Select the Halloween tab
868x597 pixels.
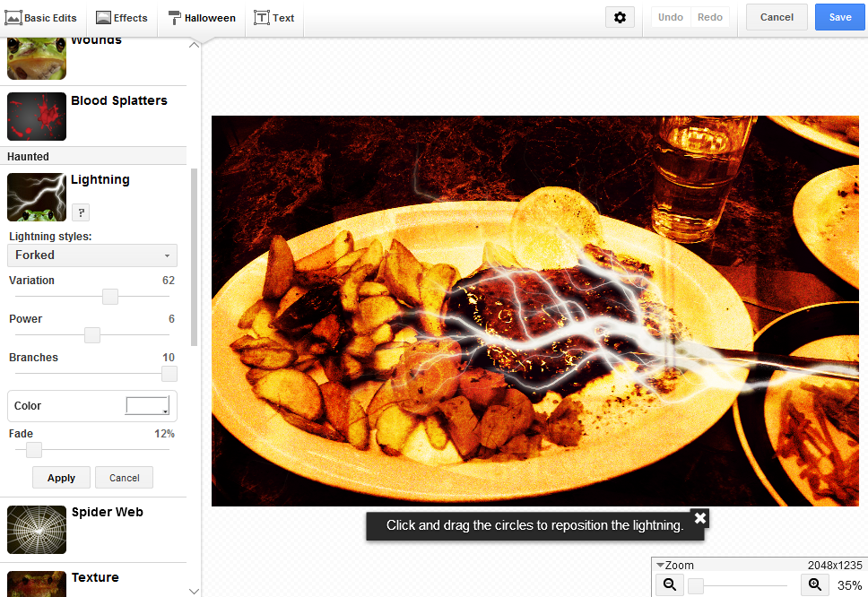click(202, 18)
